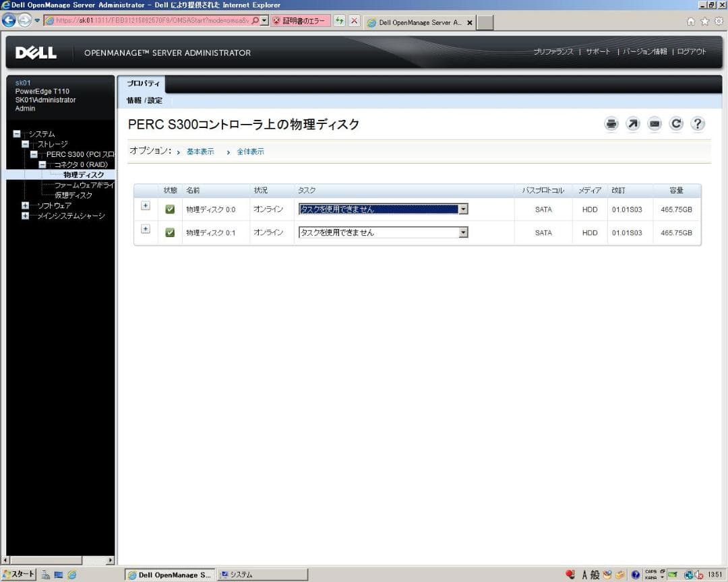This screenshot has width=728, height=582.
Task: Refresh the view with the circular arrow icon
Action: click(675, 123)
